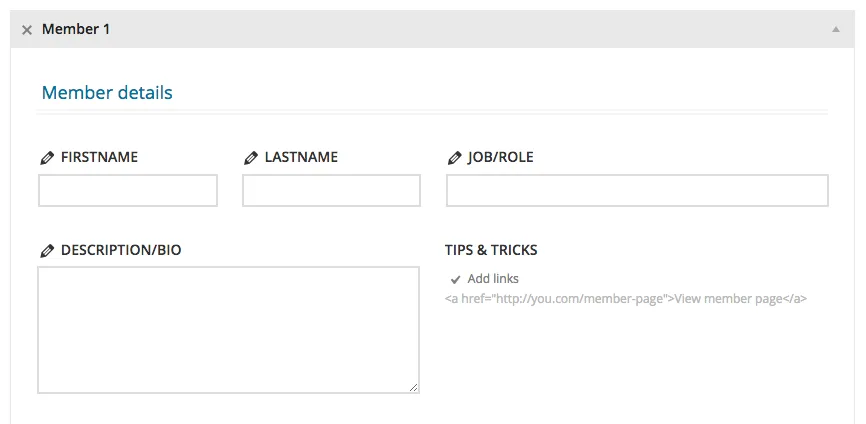Remove Member 1 with the X icon
The image size is (866, 424).
[x=27, y=30]
